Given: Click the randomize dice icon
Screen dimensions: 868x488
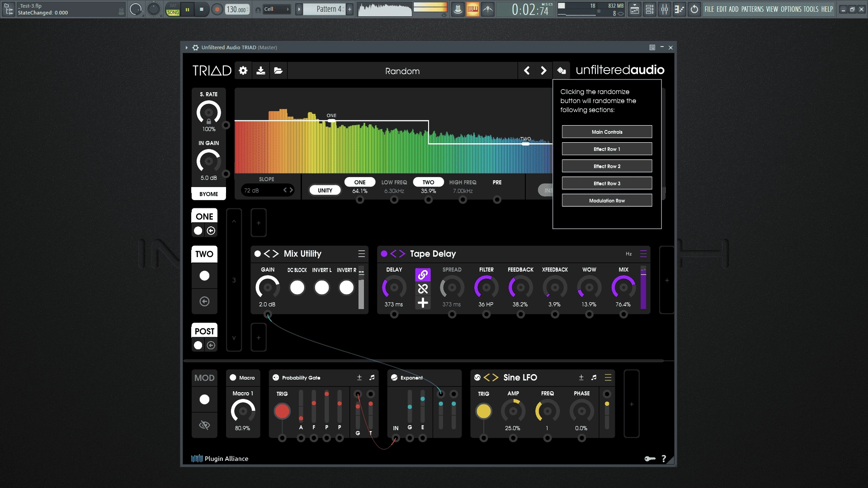Looking at the screenshot, I should (561, 70).
